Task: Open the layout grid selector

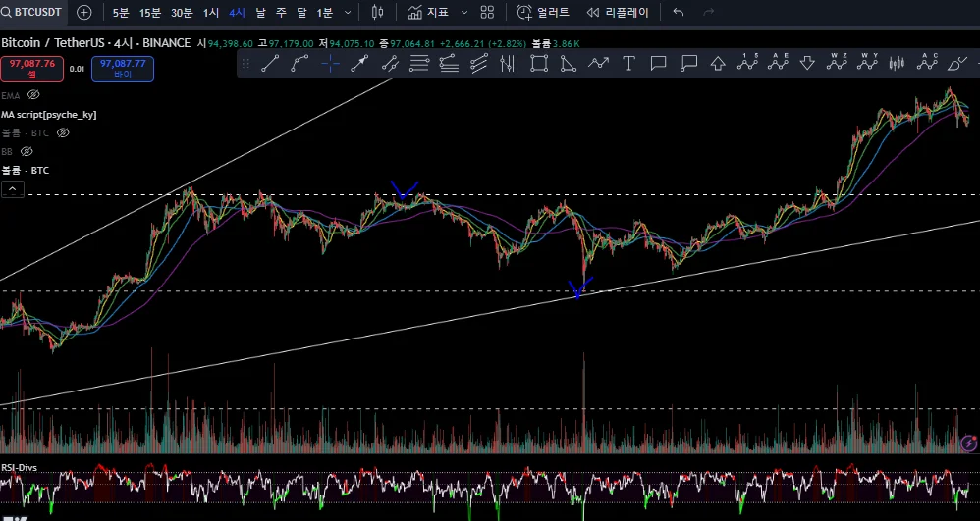Action: (487, 13)
